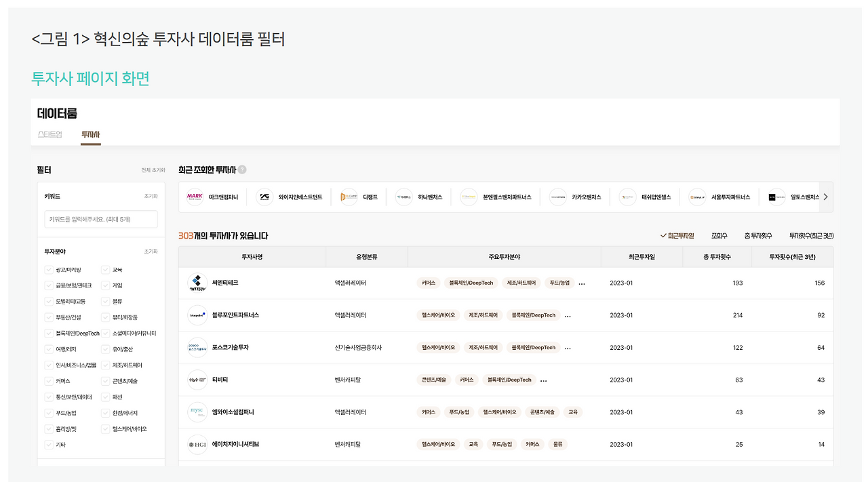Click the 와이지인베스트먼트 YG logo
This screenshot has width=868, height=482.
(264, 197)
